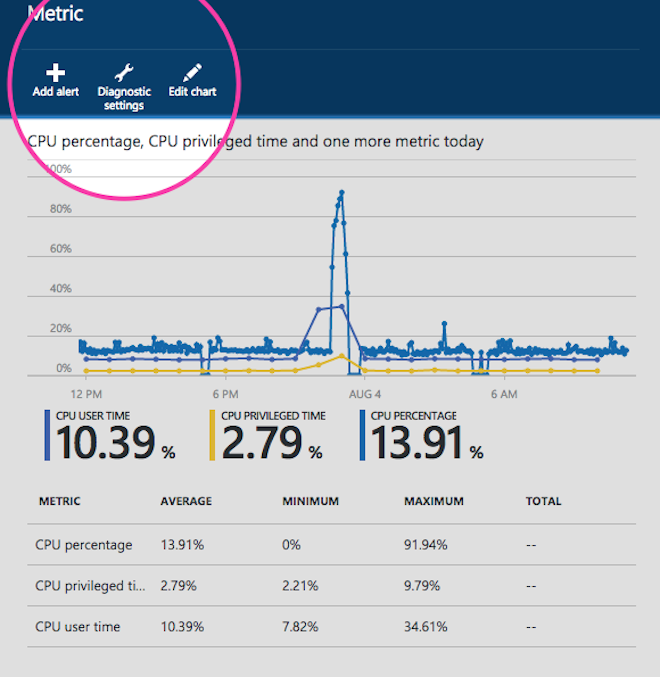
Task: Click the CPU PERCENTAGE 13.91% tile
Action: [422, 436]
